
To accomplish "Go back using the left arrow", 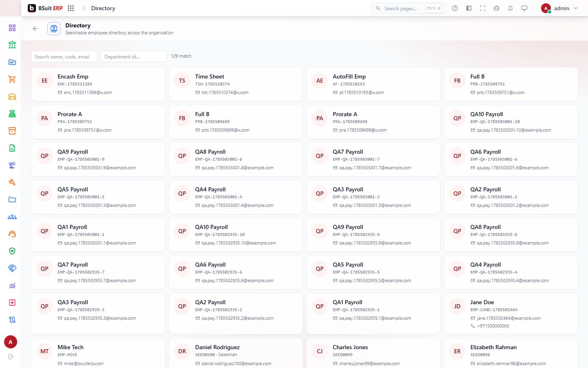I will pyautogui.click(x=35, y=29).
